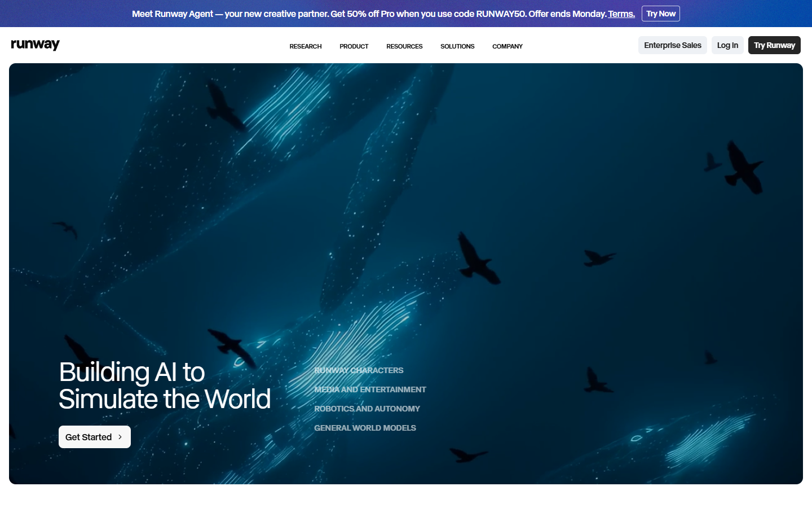The width and height of the screenshot is (812, 508).
Task: Open the Company menu
Action: 507,46
